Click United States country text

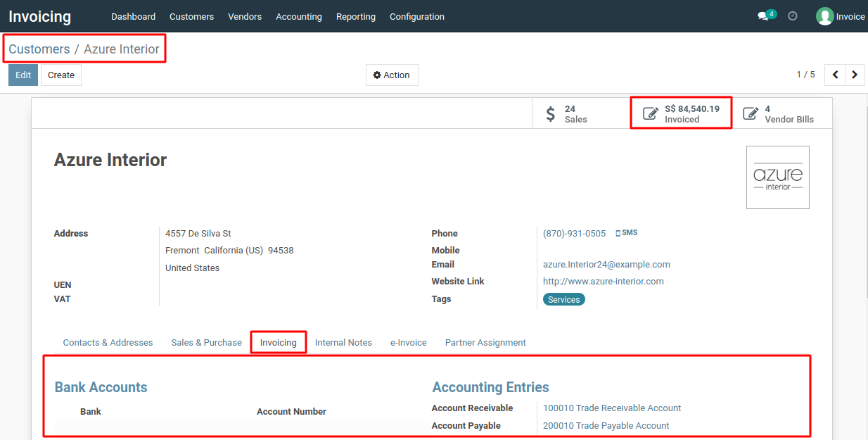pyautogui.click(x=192, y=268)
